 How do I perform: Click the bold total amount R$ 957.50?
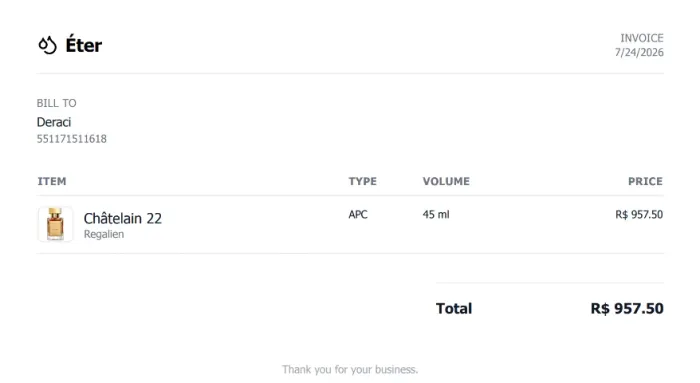627,308
